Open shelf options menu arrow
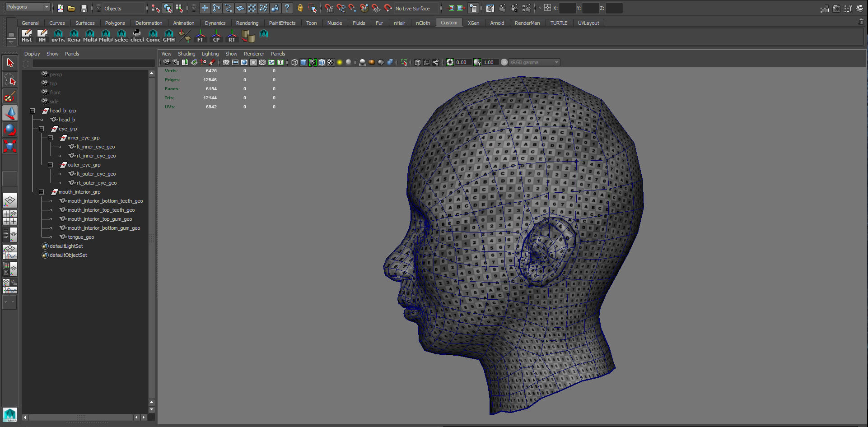Viewport: 868px width, 427px height. click(x=11, y=42)
